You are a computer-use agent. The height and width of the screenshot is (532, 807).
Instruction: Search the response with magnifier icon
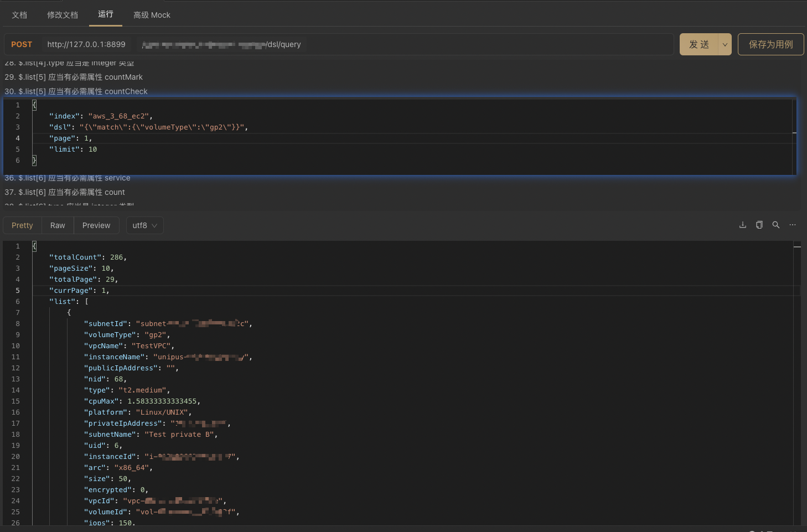(776, 225)
